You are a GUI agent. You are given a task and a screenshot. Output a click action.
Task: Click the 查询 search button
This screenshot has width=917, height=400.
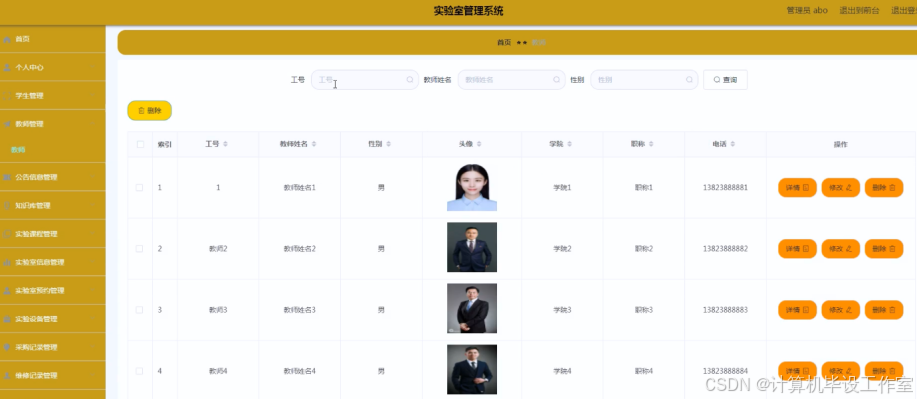pos(725,80)
